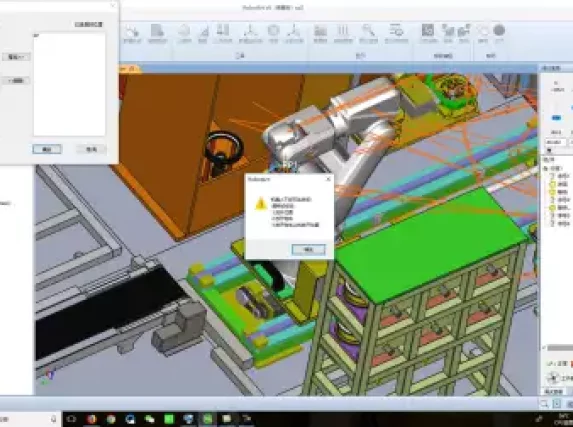Screen dimensions: 573x427
Task: Click the dropdown field in the right panel
Action: [556, 142]
